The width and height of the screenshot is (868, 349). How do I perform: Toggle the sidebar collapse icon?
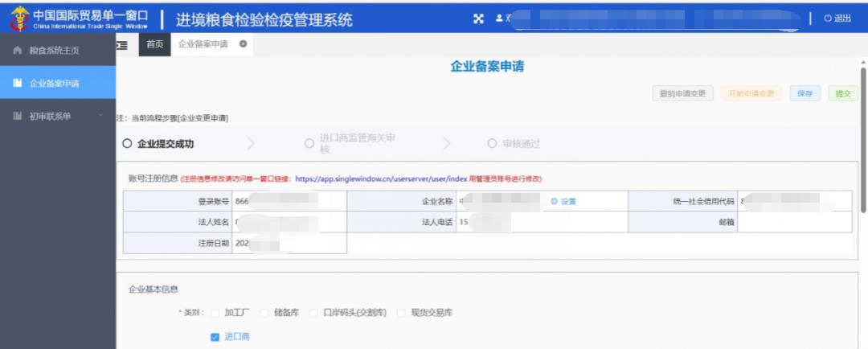click(x=122, y=45)
